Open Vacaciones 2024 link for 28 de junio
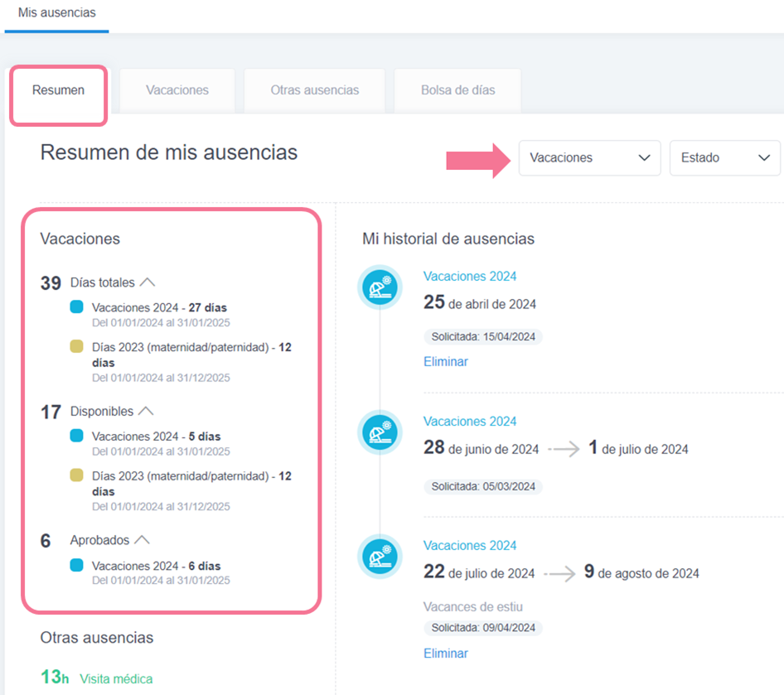Screen dimensions: 784x695 (x=470, y=422)
